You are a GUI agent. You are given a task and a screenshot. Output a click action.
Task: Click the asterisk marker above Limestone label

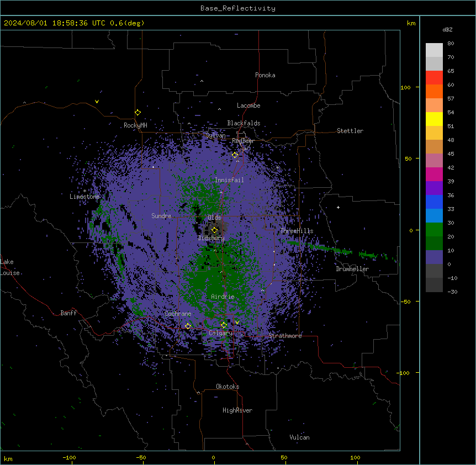[84, 191]
